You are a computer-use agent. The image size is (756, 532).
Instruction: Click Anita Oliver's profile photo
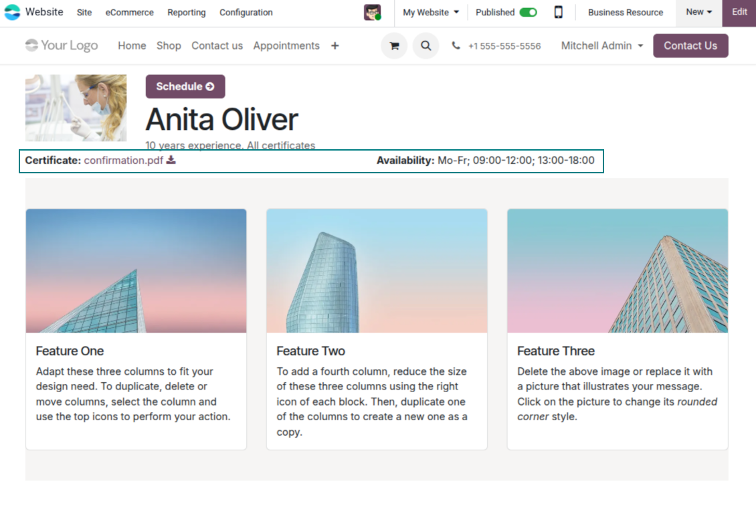(x=76, y=108)
